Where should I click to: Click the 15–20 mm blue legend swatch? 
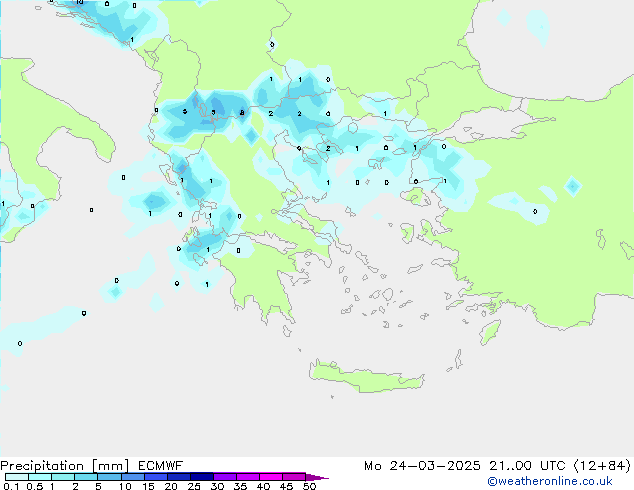tap(155, 477)
